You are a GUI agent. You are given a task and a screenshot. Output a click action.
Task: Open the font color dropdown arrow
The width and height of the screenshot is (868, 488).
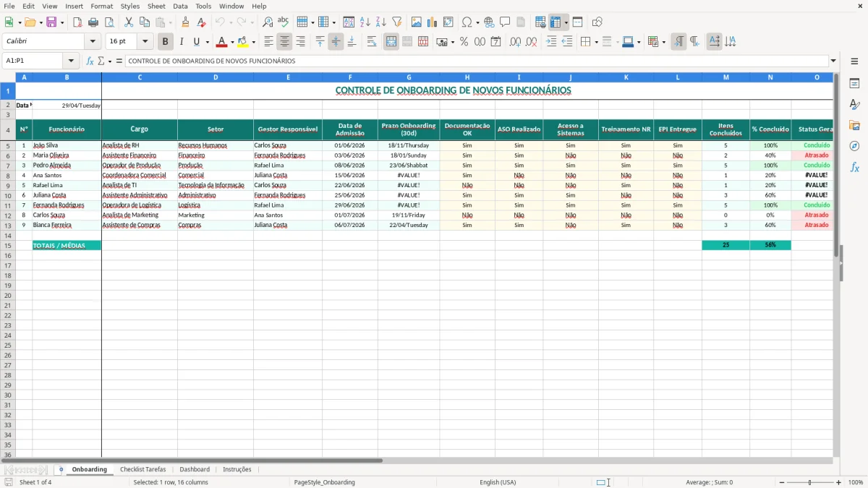232,42
